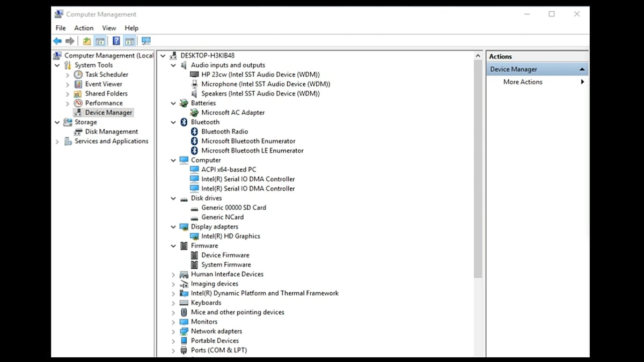Click the Disk drives category icon
644x362 pixels.
pos(184,198)
